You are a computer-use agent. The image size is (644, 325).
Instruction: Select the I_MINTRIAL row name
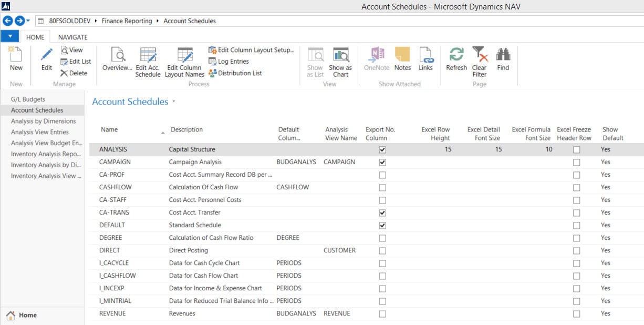pos(115,301)
